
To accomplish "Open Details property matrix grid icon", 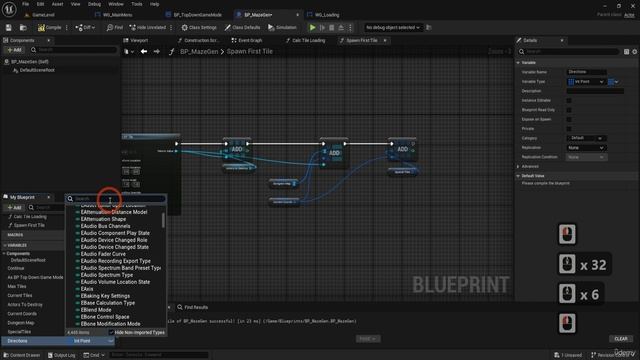I will 626,51.
